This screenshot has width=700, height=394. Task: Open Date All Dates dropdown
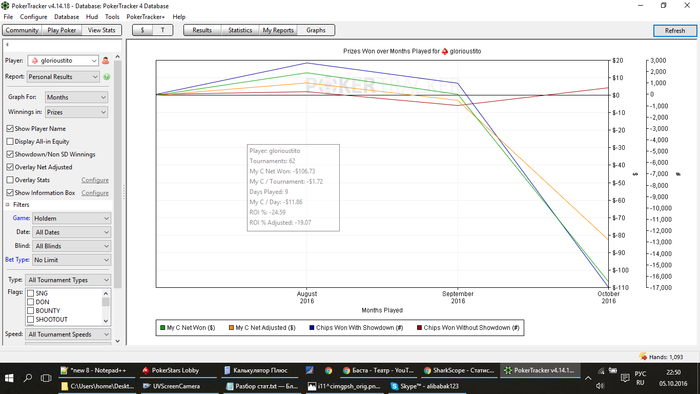(x=71, y=232)
